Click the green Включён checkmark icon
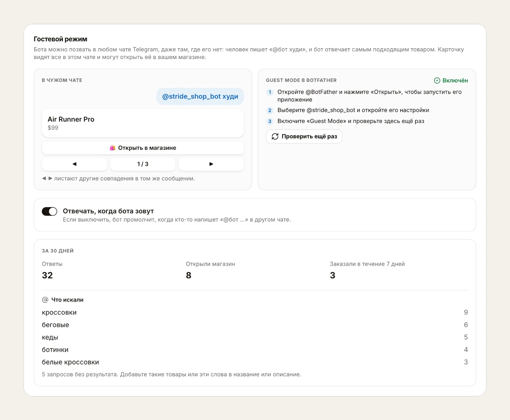Screen dimensions: 510x420 437,81
